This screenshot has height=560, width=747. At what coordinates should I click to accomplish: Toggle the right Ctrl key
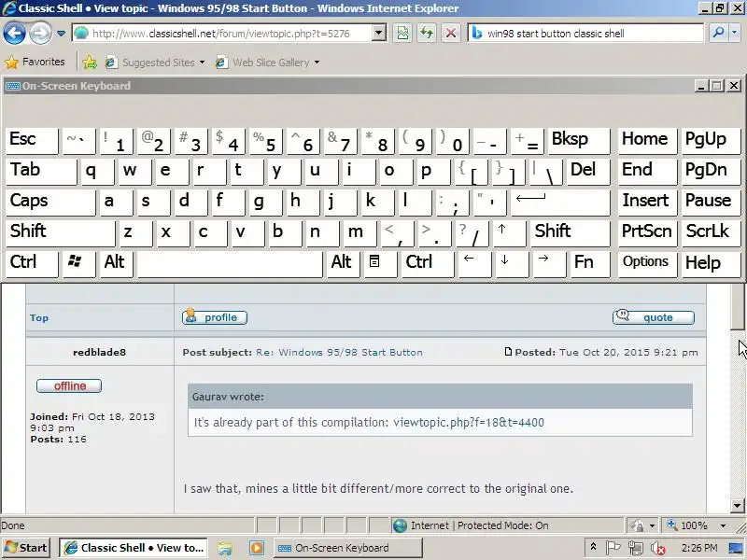428,264
